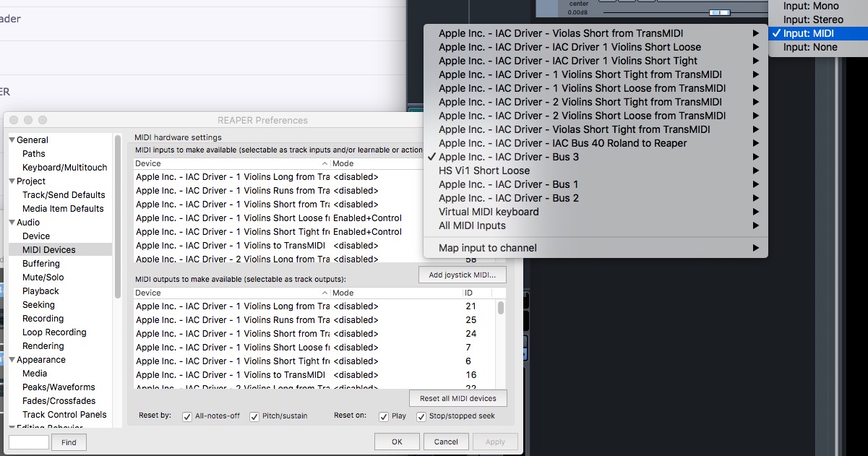The height and width of the screenshot is (456, 868).
Task: Select Device under Audio
Action: click(36, 236)
